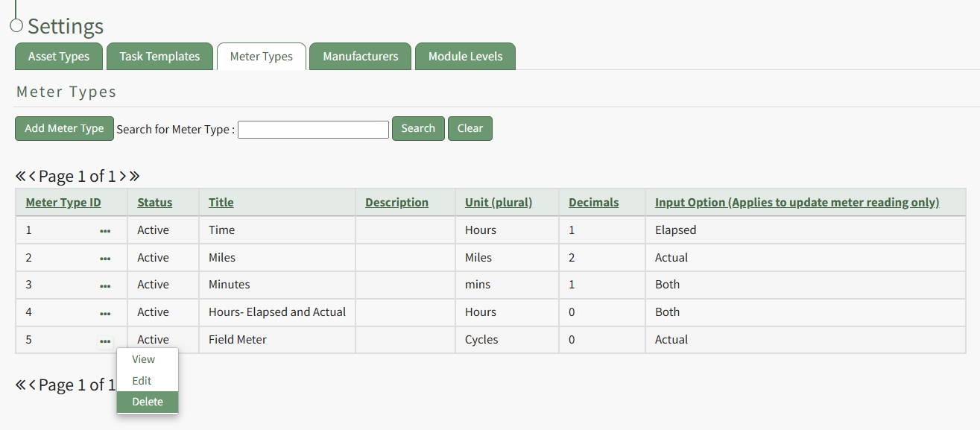Screen dimensions: 980x430
Task: Click the Add Meter Type button
Action: [64, 128]
